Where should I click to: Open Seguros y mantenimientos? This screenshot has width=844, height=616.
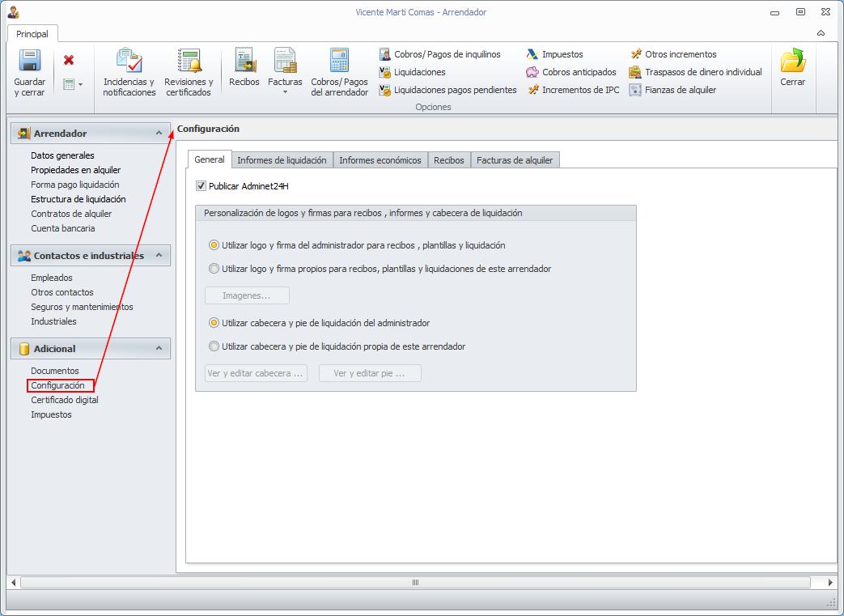(82, 307)
